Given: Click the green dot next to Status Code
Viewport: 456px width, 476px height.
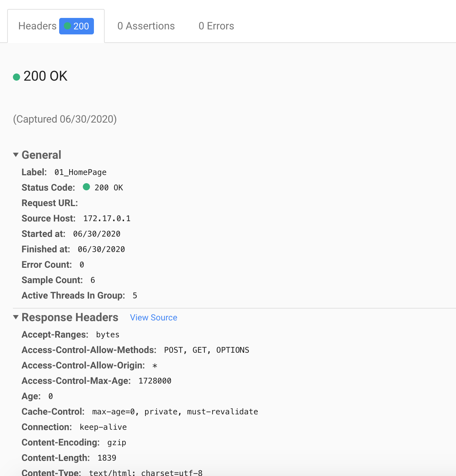Looking at the screenshot, I should [86, 187].
